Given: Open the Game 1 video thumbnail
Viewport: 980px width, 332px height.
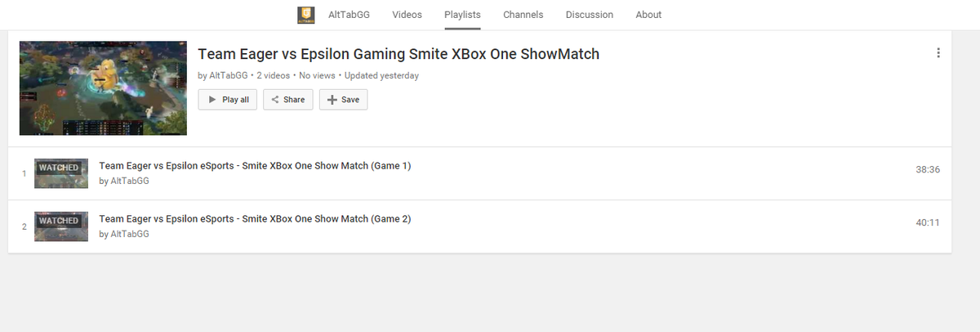Looking at the screenshot, I should pos(61,173).
